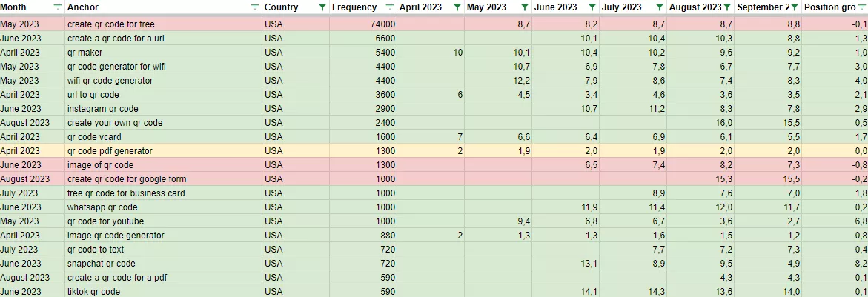
Task: Open the Month column filter
Action: pos(58,7)
